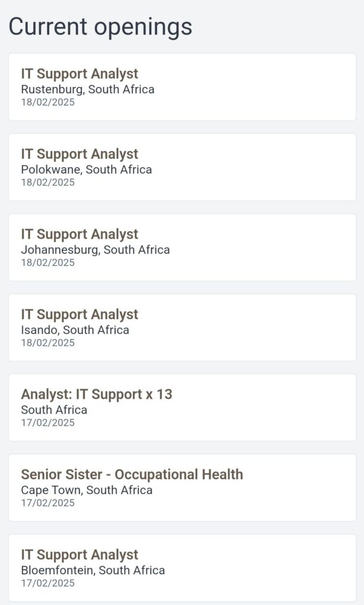The image size is (364, 605).
Task: Click the Isando, South Africa location text
Action: click(75, 330)
